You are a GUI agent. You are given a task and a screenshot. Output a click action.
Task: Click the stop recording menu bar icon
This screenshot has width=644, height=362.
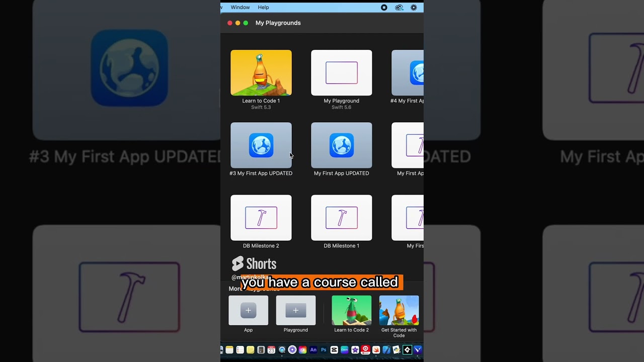pos(384,8)
